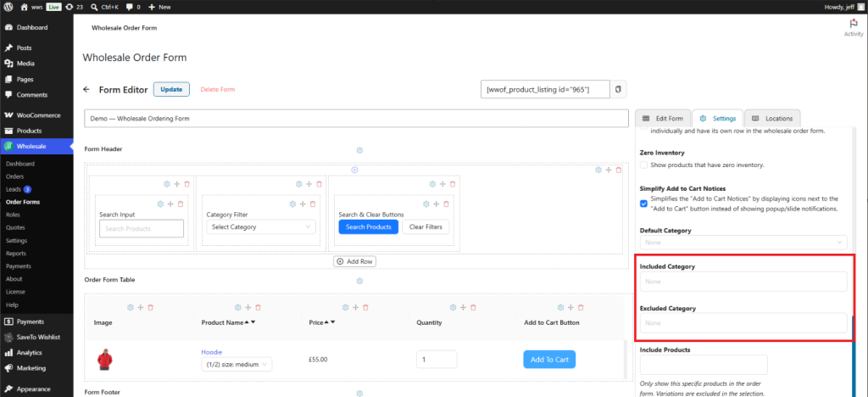Image resolution: width=868 pixels, height=397 pixels.
Task: Click the settings panel vertical scrollbar
Action: 853,355
